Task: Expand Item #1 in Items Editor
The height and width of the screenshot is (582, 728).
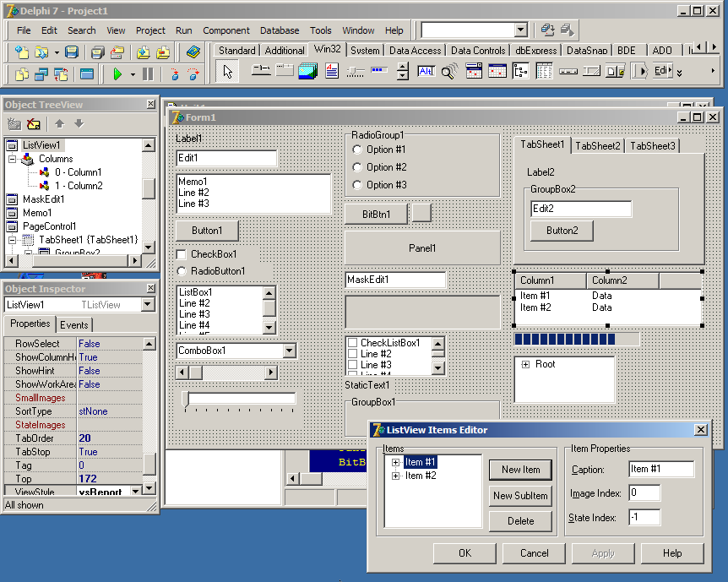Action: pos(395,462)
